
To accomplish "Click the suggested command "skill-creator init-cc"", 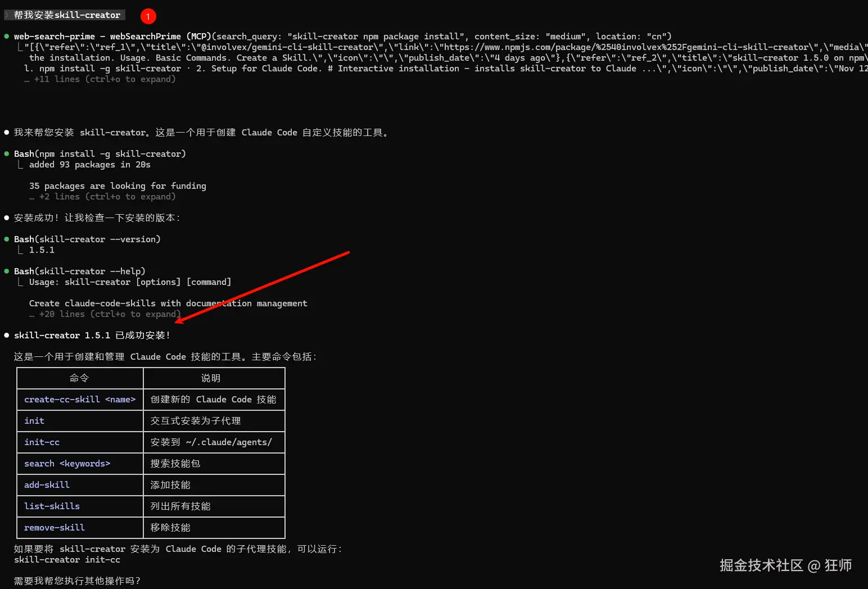I will [67, 560].
